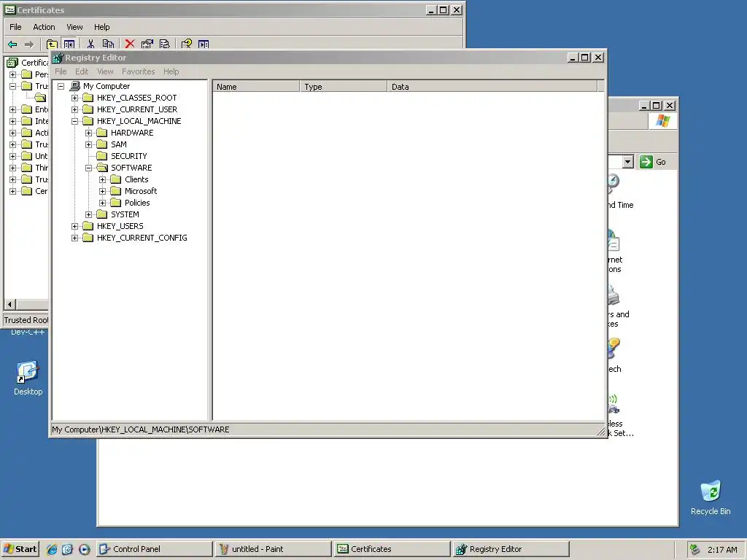Switch to untitled - Paint taskbar button
747x560 pixels.
[x=273, y=549]
